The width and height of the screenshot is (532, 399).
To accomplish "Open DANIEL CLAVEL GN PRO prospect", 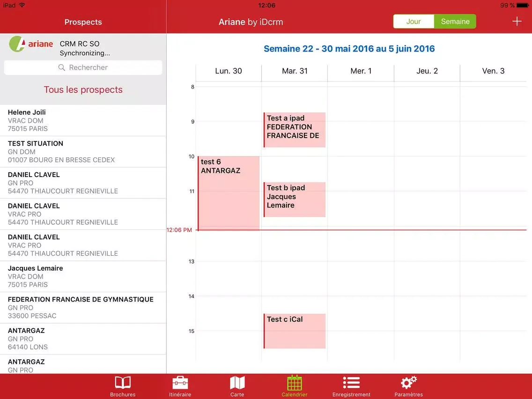I will pos(83,183).
